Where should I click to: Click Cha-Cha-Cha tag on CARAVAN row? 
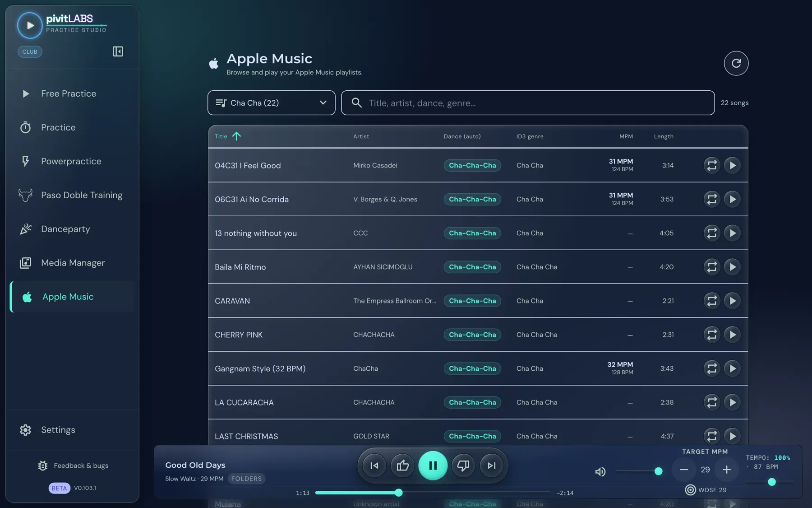pos(472,301)
